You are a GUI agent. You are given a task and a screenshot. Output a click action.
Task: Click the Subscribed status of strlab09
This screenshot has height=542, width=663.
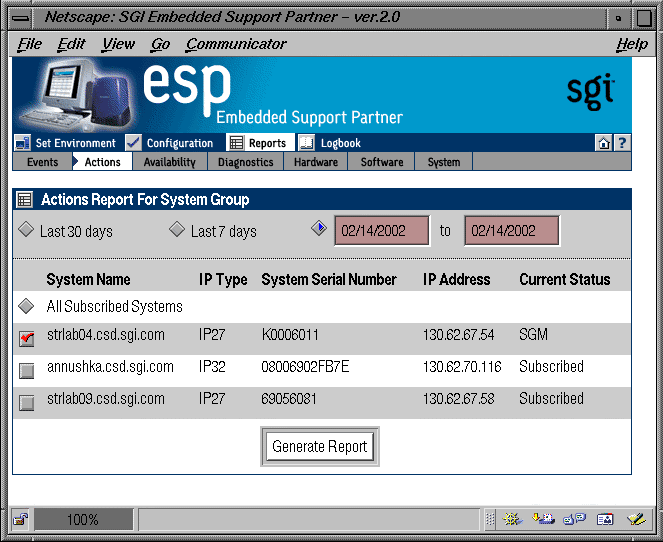[551, 399]
